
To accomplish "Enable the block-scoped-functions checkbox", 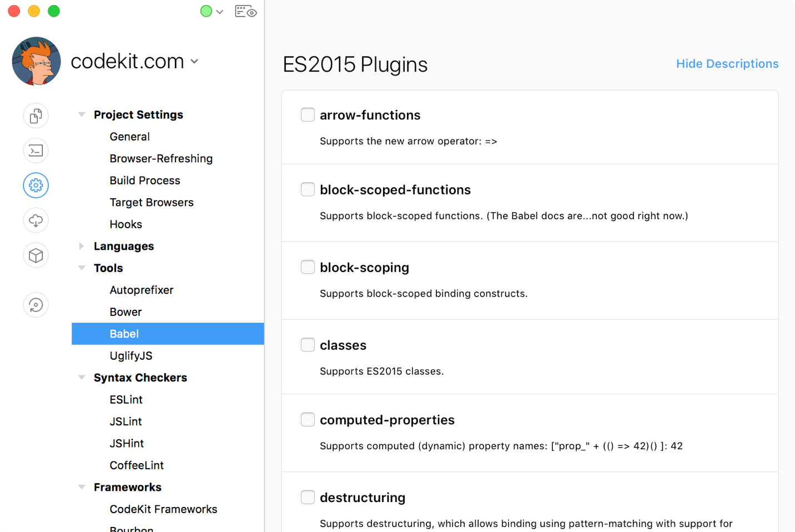I will (308, 189).
